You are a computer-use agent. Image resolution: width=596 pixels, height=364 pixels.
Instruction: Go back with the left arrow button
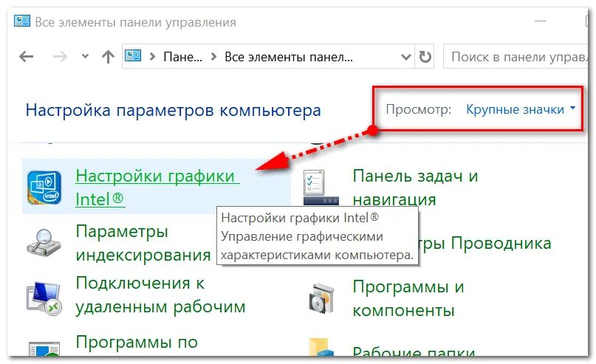click(27, 57)
